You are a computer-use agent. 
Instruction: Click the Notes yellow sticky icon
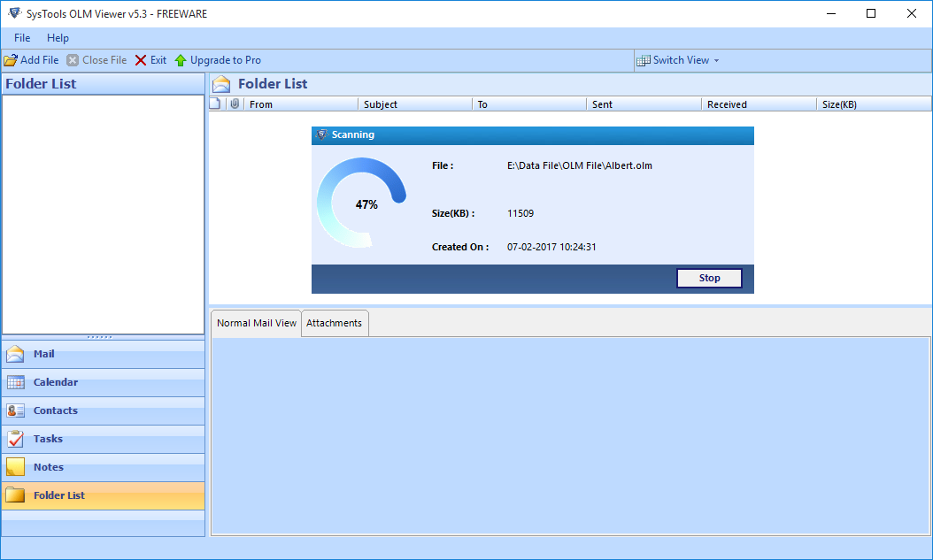click(x=15, y=467)
